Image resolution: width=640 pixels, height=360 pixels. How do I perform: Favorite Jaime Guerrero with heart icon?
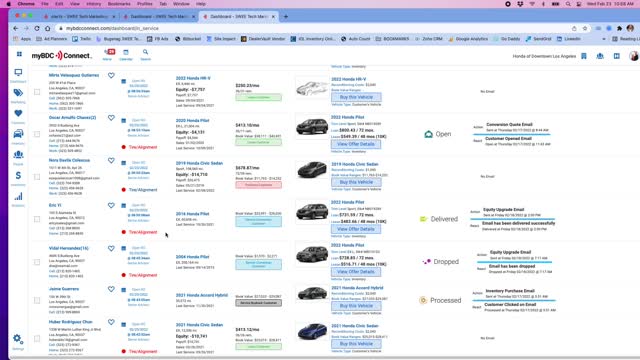[x=111, y=289]
